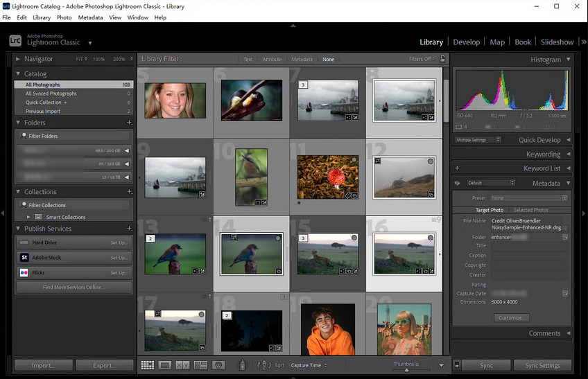Click search icon in Filter Collections
588x379 pixels.
(x=24, y=204)
